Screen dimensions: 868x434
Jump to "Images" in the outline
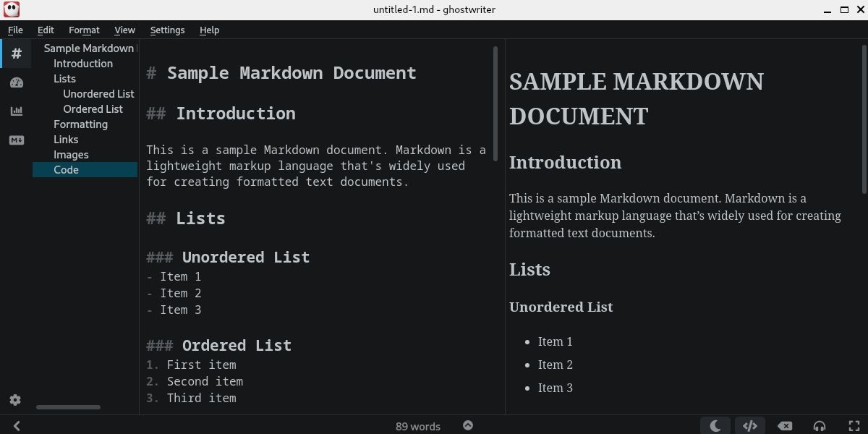(x=71, y=154)
